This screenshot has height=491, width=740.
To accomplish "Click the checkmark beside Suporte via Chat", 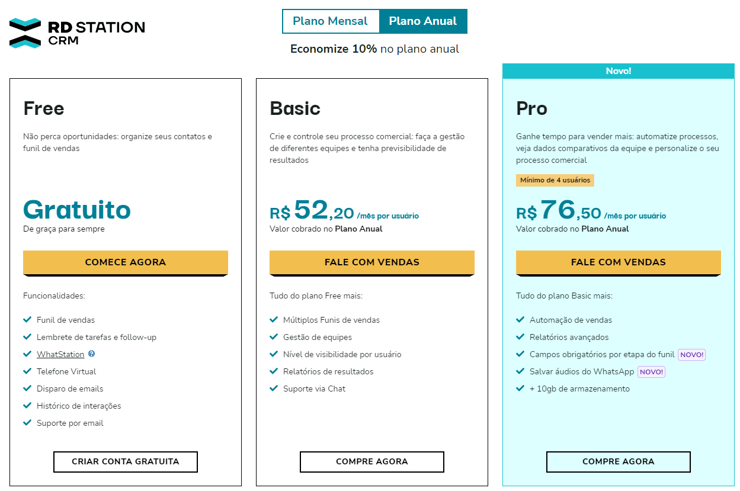I will pyautogui.click(x=274, y=389).
